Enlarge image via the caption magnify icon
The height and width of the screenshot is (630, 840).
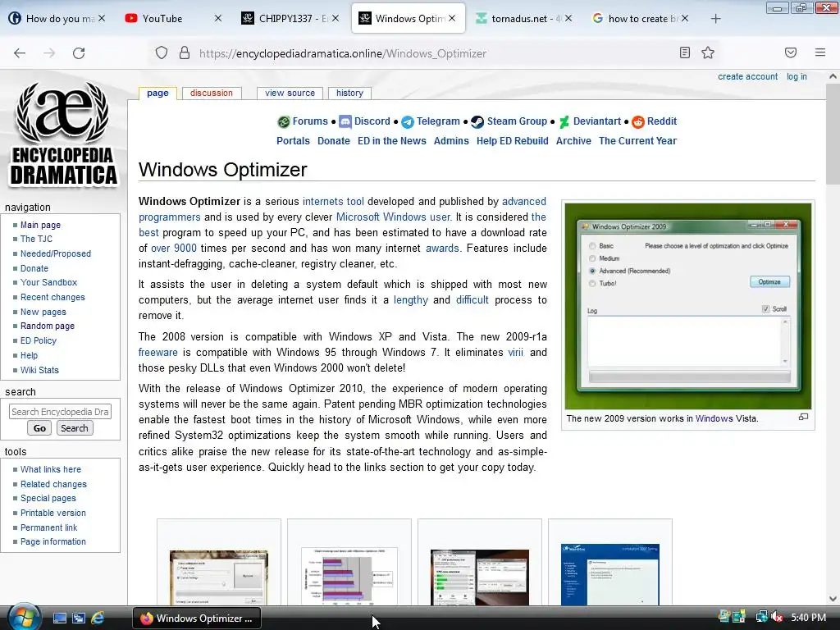tap(803, 418)
